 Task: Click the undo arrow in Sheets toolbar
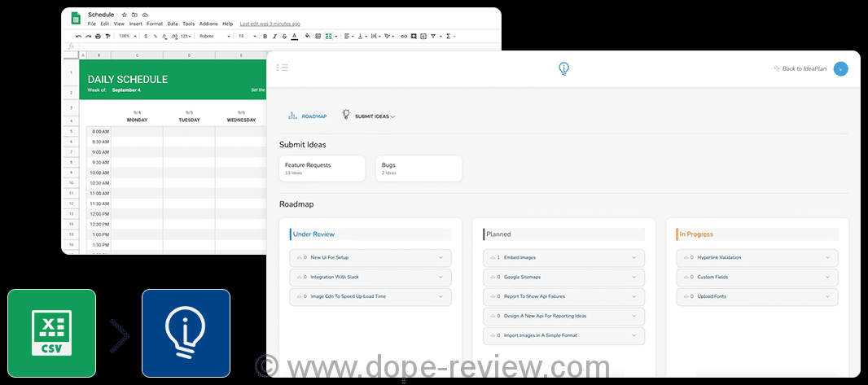[78, 37]
